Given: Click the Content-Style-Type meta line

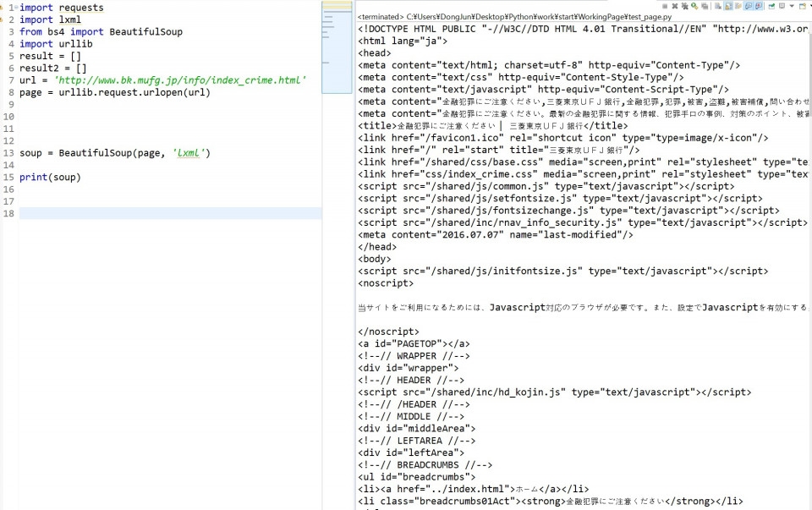Looking at the screenshot, I should tap(521, 78).
